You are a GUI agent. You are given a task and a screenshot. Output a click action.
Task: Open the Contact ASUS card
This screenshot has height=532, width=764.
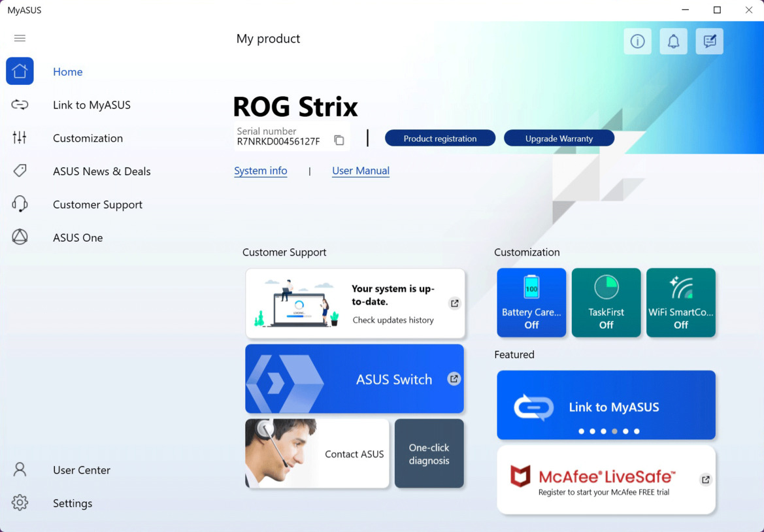pos(317,454)
